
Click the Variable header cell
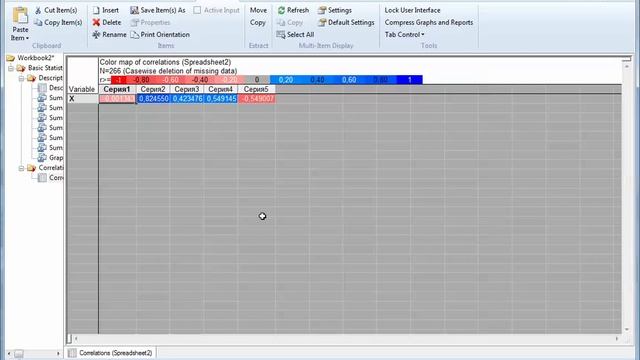(x=82, y=89)
